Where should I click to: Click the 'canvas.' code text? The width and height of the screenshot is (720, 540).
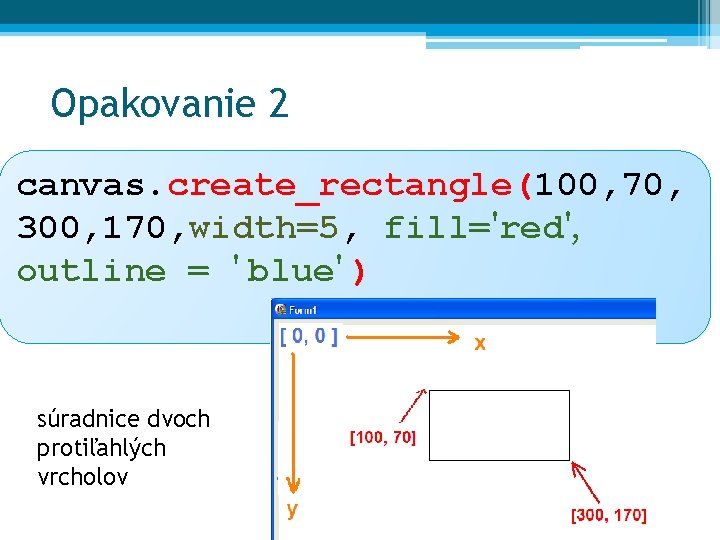(x=90, y=186)
